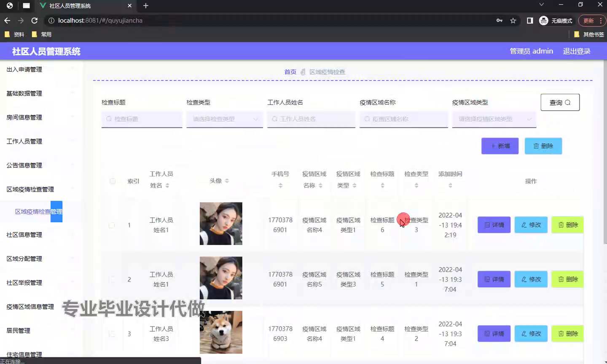This screenshot has width=607, height=364.
Task: Sort table by 手机号 column arrows
Action: [x=280, y=185]
